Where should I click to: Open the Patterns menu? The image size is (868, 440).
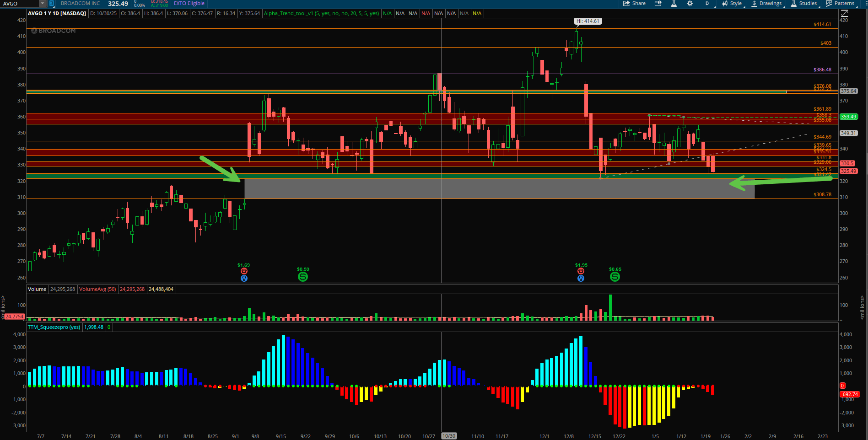click(x=840, y=4)
